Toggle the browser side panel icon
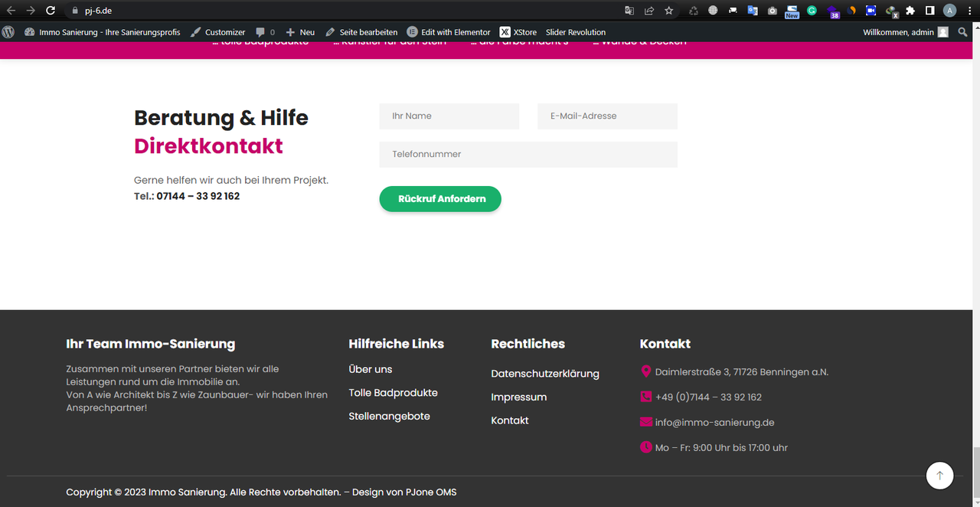The image size is (980, 507). 929,11
